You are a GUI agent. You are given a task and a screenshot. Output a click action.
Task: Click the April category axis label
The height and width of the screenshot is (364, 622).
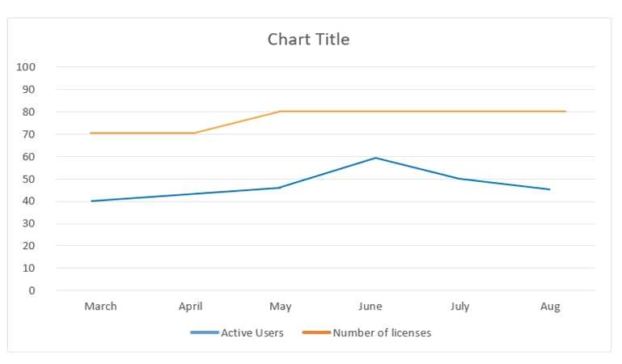pos(190,307)
